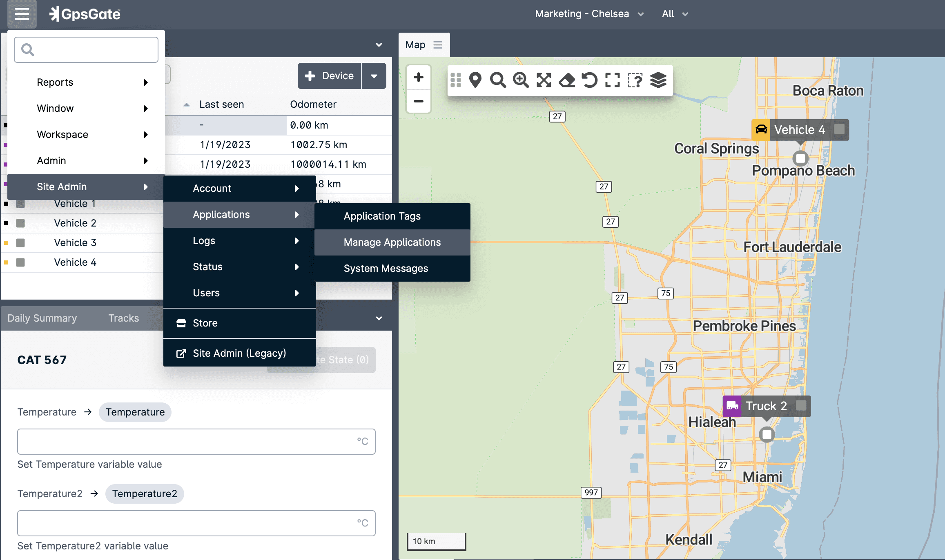Select Manage Applications from the menu
Viewport: 945px width, 560px height.
coord(392,242)
